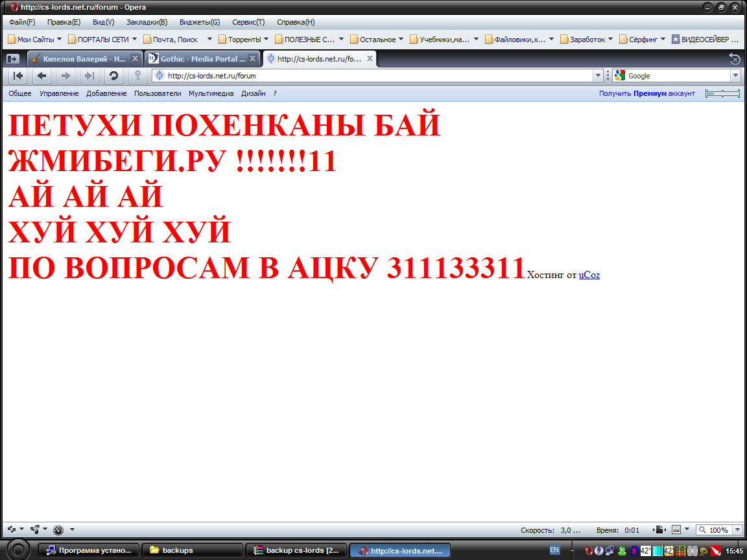This screenshot has width=747, height=560.
Task: Click into the URL address field
Action: 379,76
